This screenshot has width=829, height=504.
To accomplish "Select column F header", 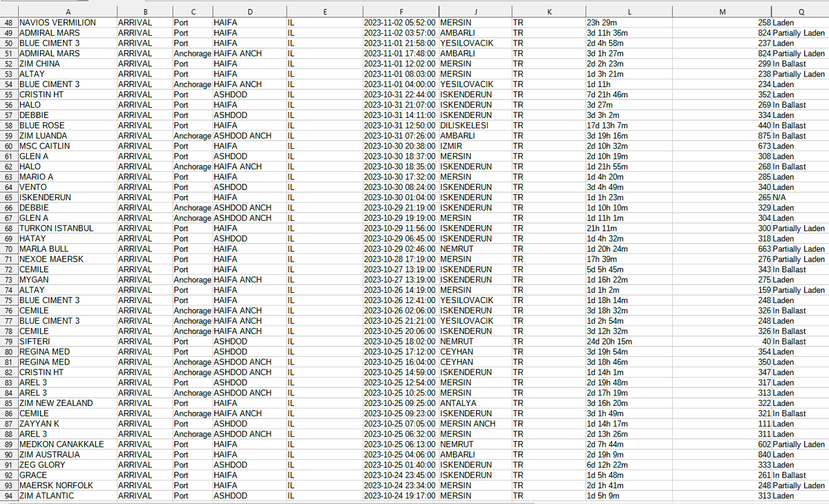I will (401, 12).
